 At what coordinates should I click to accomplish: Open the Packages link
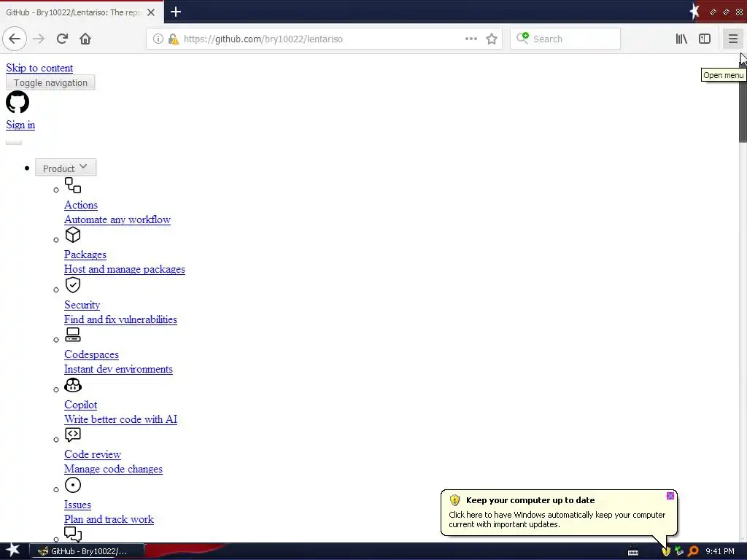click(x=85, y=254)
